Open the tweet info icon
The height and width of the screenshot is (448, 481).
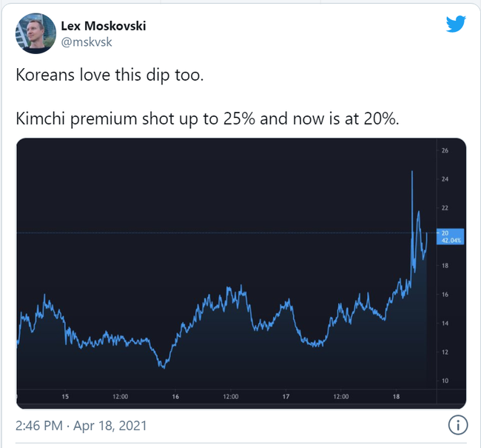pyautogui.click(x=457, y=425)
